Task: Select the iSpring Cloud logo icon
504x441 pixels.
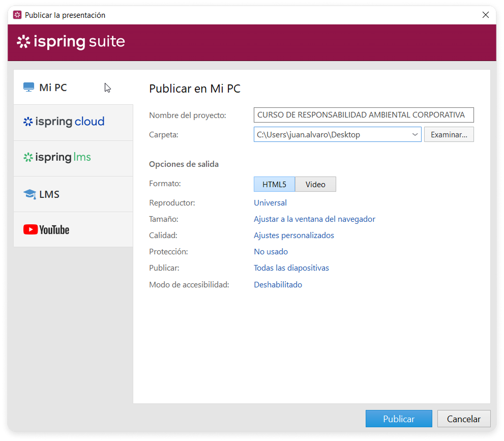Action: coord(28,122)
